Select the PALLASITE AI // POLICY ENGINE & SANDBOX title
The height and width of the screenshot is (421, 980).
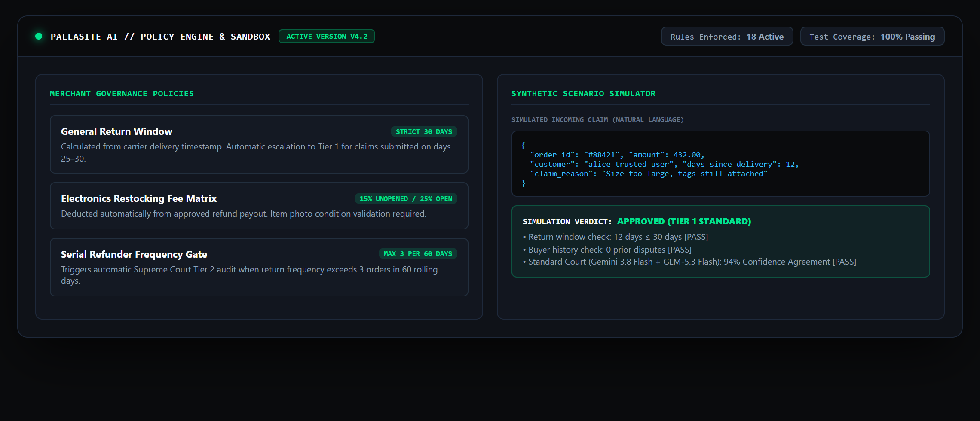pos(160,37)
